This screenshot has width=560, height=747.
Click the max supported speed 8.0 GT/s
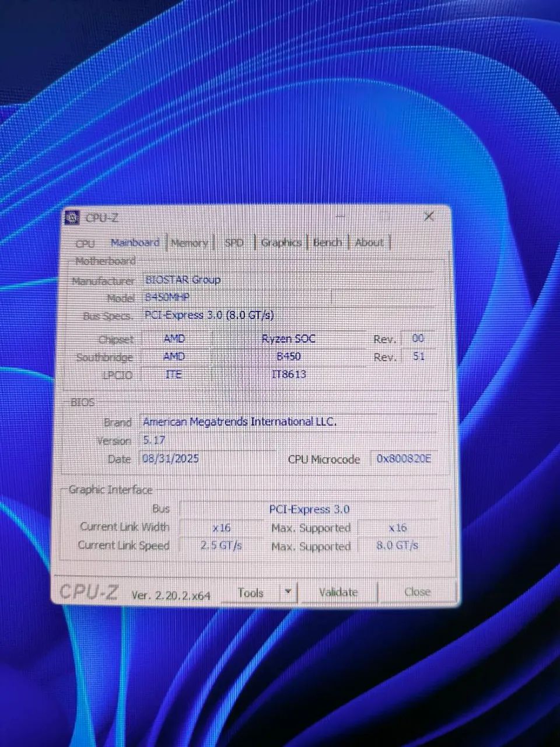coord(397,546)
